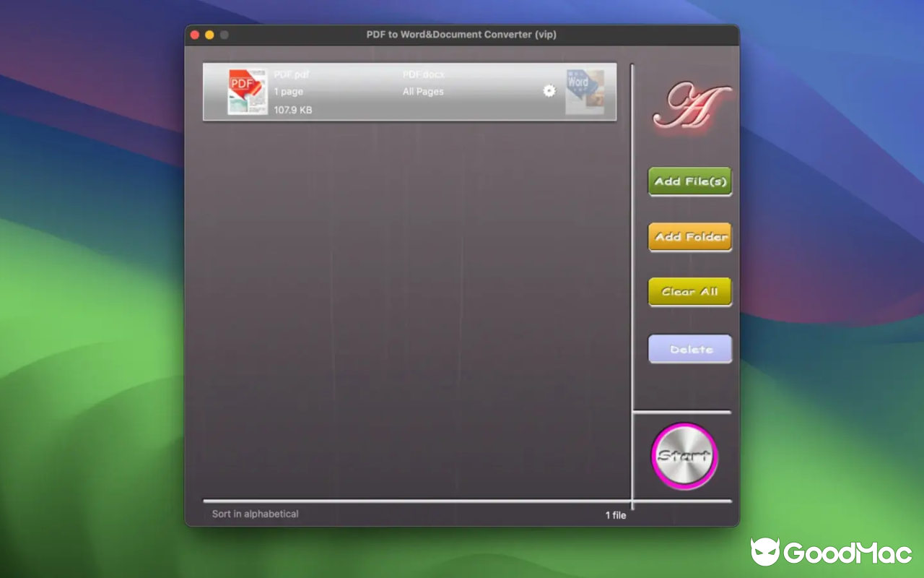Image resolution: width=924 pixels, height=578 pixels.
Task: Click the Word blue W icon in output preview
Action: tap(579, 82)
